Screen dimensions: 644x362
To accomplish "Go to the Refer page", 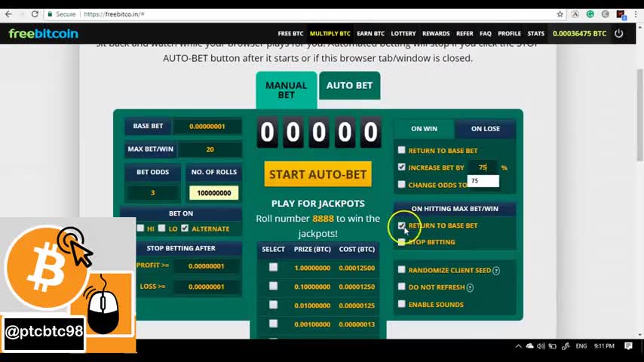I will 465,34.
